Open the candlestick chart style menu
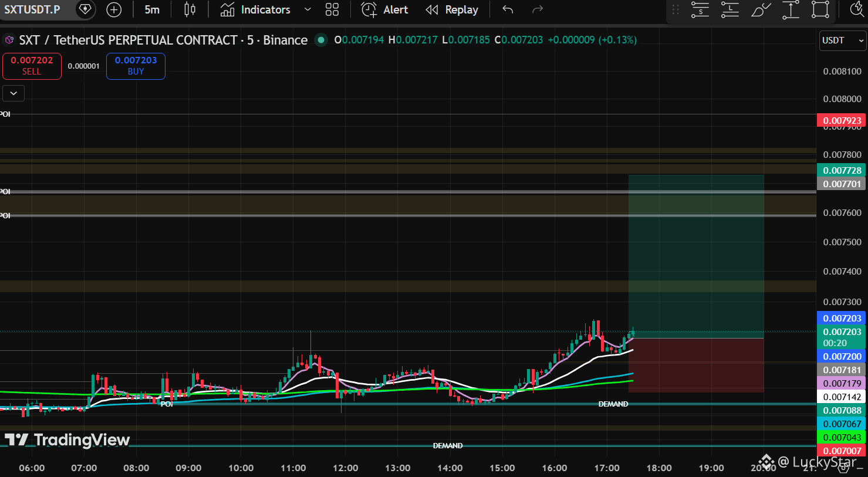This screenshot has height=477, width=868. point(190,9)
